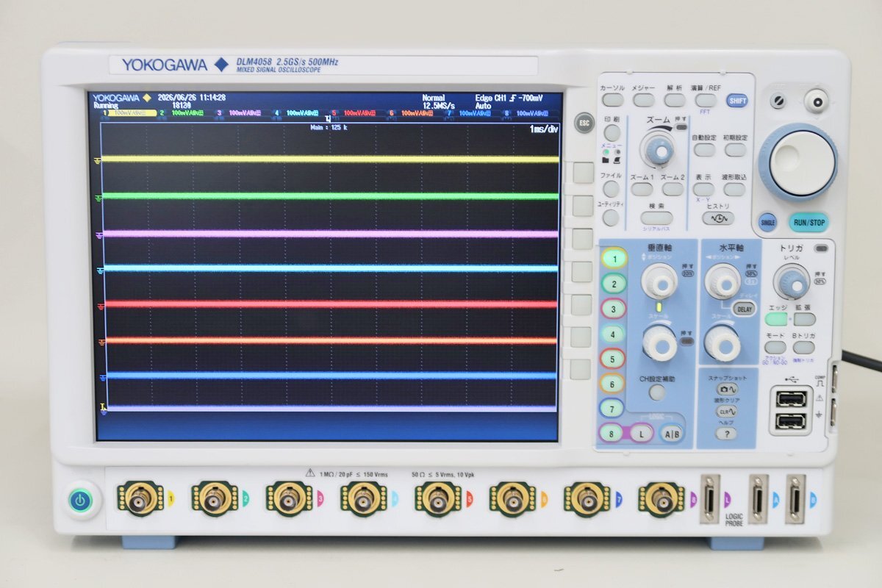Open the cursor (カーソル) menu button
Screen dimensions: 882x588
(x=612, y=100)
